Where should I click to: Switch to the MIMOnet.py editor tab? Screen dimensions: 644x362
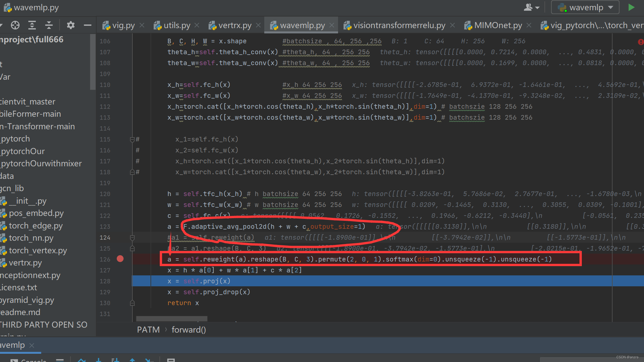coord(498,25)
